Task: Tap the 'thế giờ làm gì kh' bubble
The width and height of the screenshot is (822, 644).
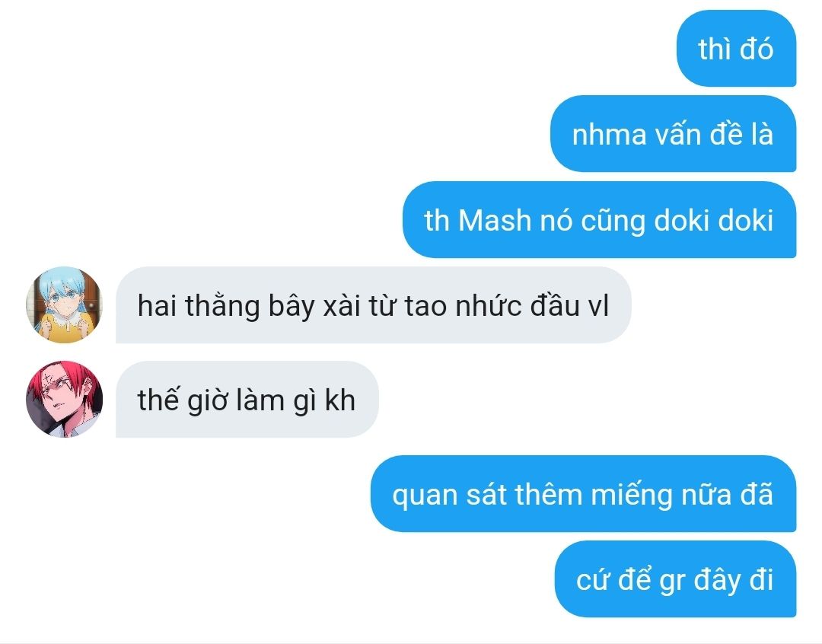Action: click(x=247, y=399)
